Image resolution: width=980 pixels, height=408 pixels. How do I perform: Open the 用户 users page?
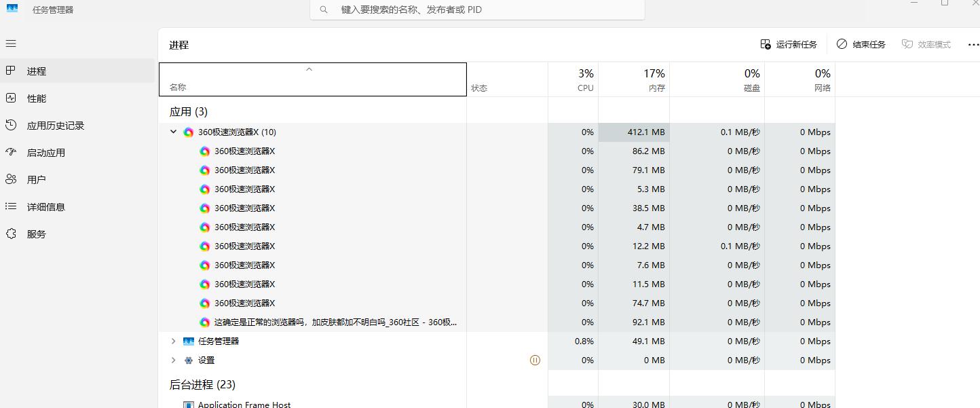[37, 180]
